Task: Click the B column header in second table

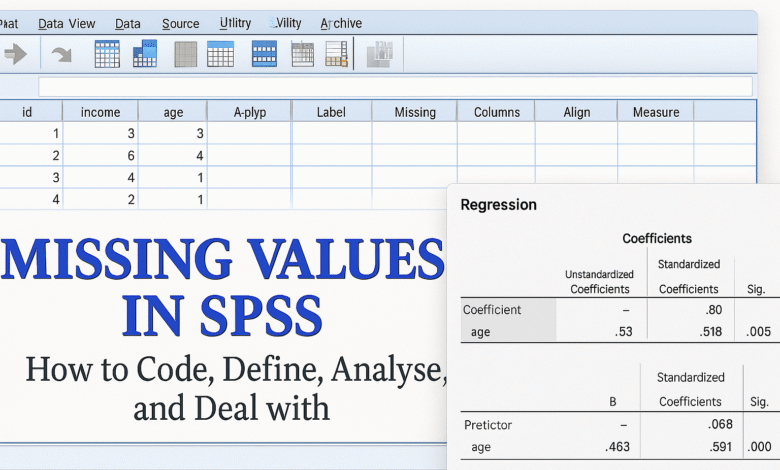Action: [613, 401]
